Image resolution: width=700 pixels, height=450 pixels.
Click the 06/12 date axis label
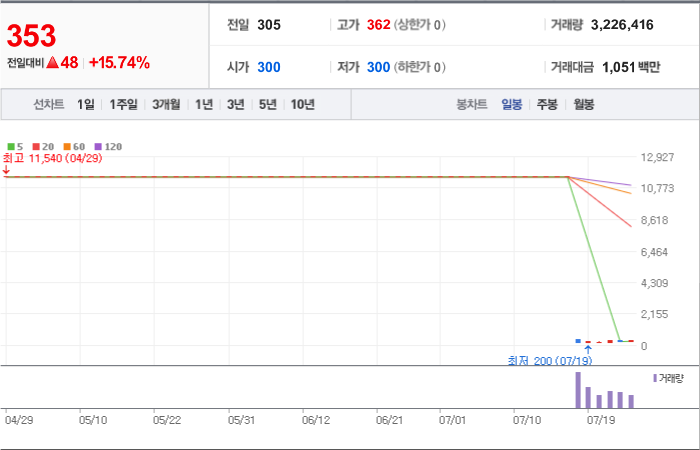point(316,421)
